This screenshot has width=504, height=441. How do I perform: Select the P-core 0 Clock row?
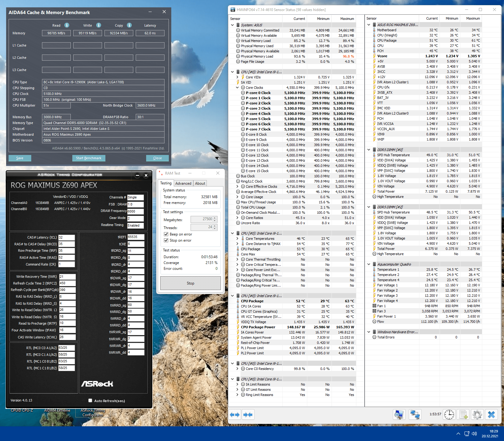292,93
